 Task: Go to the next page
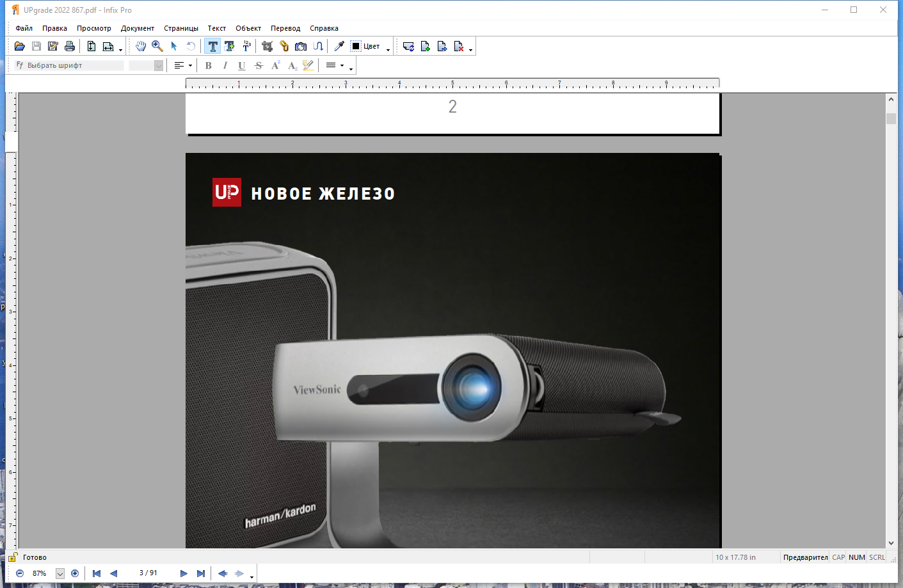[184, 573]
